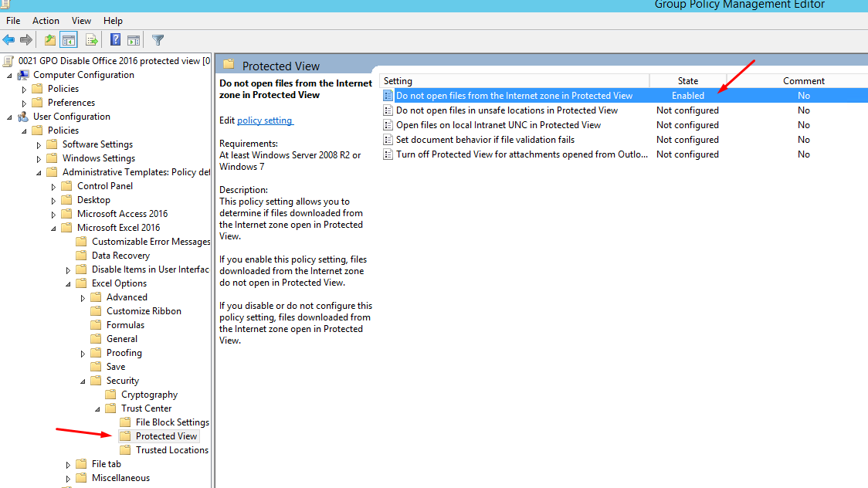Click the export list toolbar icon
Viewport: 868px width, 488px height.
point(91,40)
